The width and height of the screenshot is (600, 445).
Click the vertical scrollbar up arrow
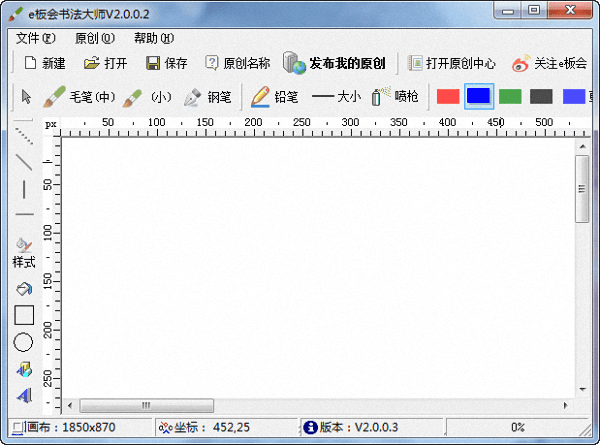[x=582, y=147]
